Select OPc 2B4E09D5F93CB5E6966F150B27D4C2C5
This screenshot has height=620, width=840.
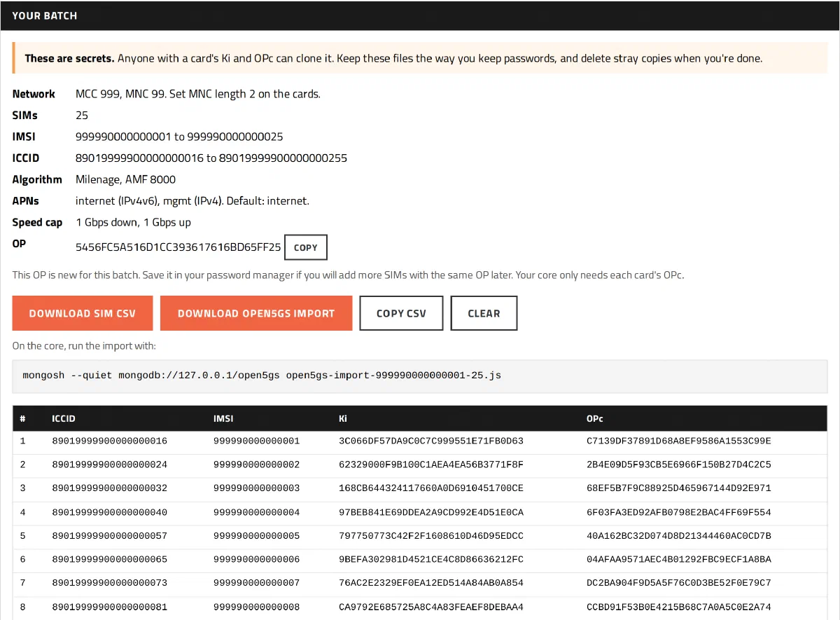click(x=679, y=464)
